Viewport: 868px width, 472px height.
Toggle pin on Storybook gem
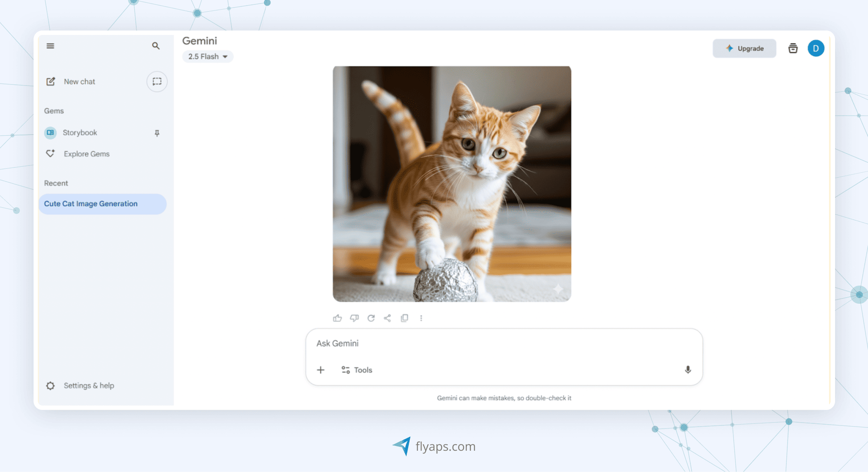157,133
